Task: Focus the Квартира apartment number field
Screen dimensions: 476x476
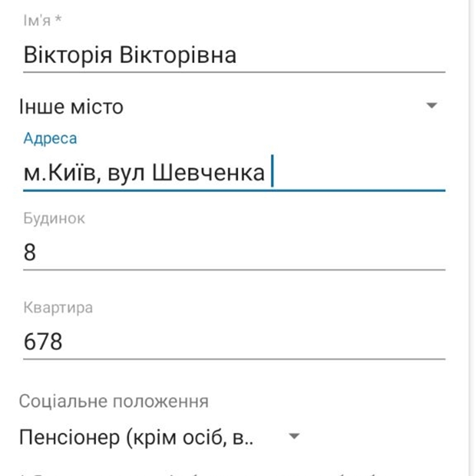Action: pos(234,342)
